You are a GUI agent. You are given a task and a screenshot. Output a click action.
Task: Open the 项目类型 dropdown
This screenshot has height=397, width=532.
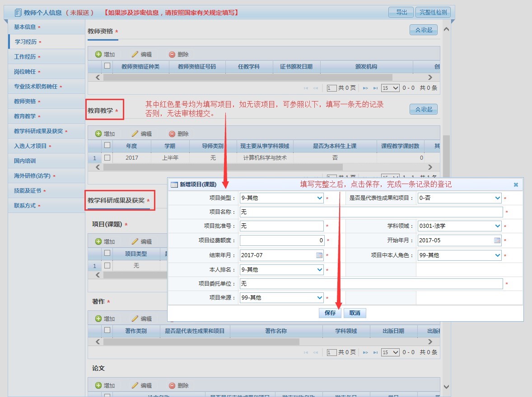[x=319, y=198]
